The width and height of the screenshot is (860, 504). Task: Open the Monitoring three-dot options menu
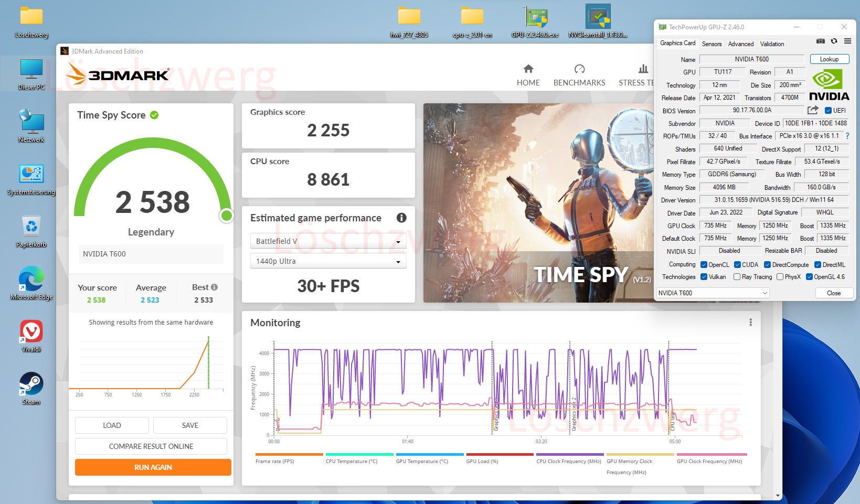click(750, 323)
